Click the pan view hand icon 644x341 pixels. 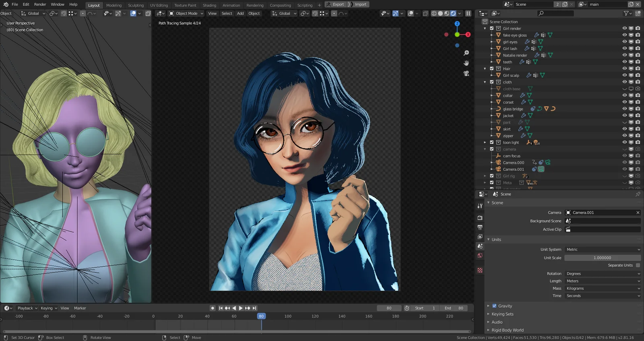[466, 63]
